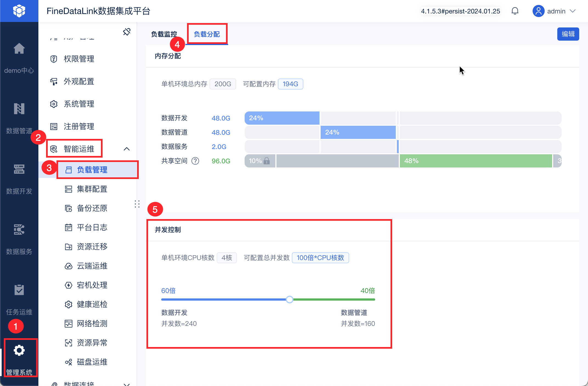Image resolution: width=588 pixels, height=386 pixels.
Task: Click the concurrency slider handle
Action: tap(289, 300)
